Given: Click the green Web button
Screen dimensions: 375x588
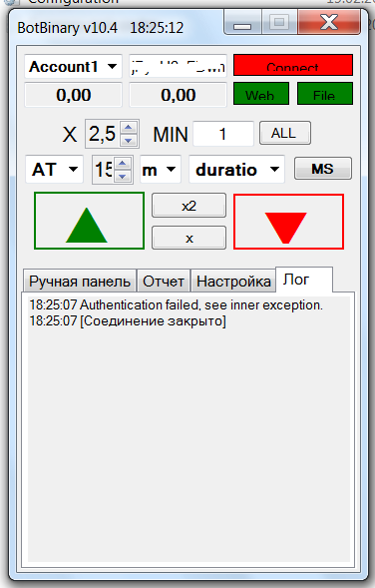Looking at the screenshot, I should 261,94.
